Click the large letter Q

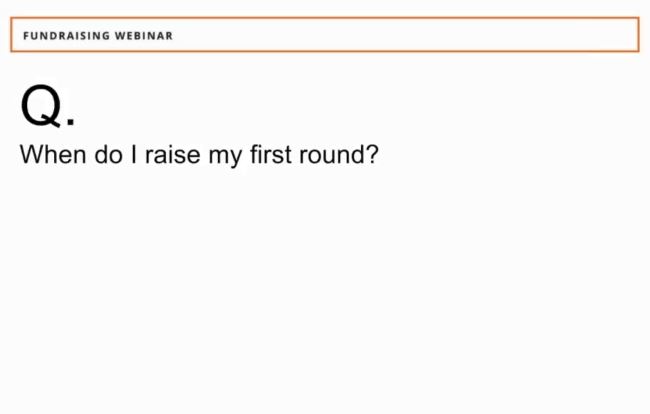[x=40, y=105]
